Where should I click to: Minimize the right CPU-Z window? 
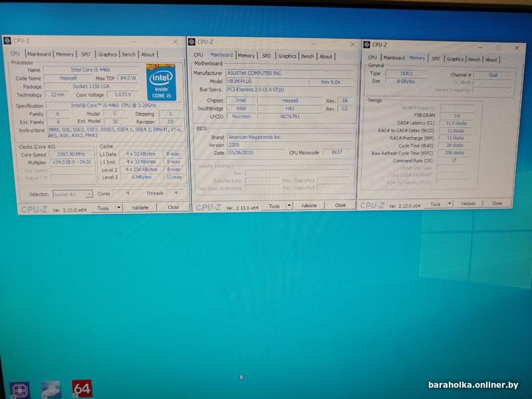[480, 47]
